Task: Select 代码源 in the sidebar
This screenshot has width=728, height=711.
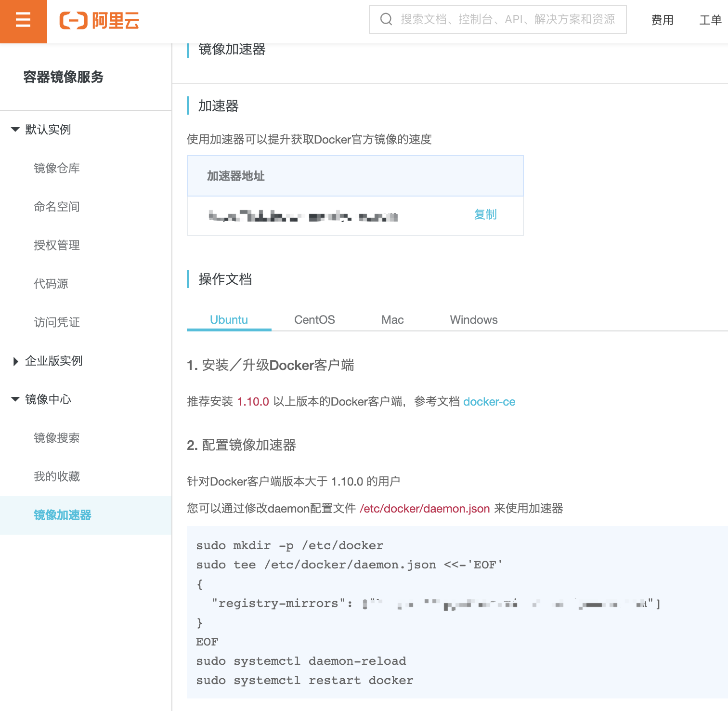Action: pos(51,284)
